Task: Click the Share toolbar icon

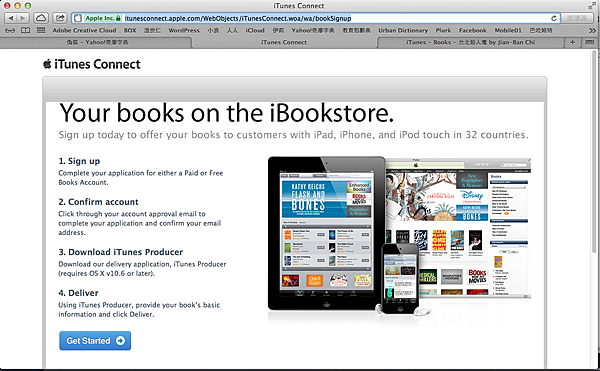Action: coord(60,18)
